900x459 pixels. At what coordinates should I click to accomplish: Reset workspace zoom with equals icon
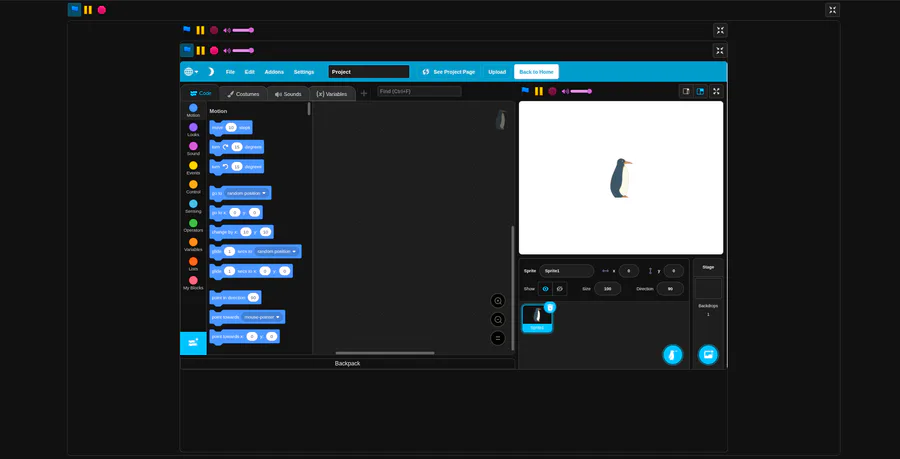(x=498, y=339)
